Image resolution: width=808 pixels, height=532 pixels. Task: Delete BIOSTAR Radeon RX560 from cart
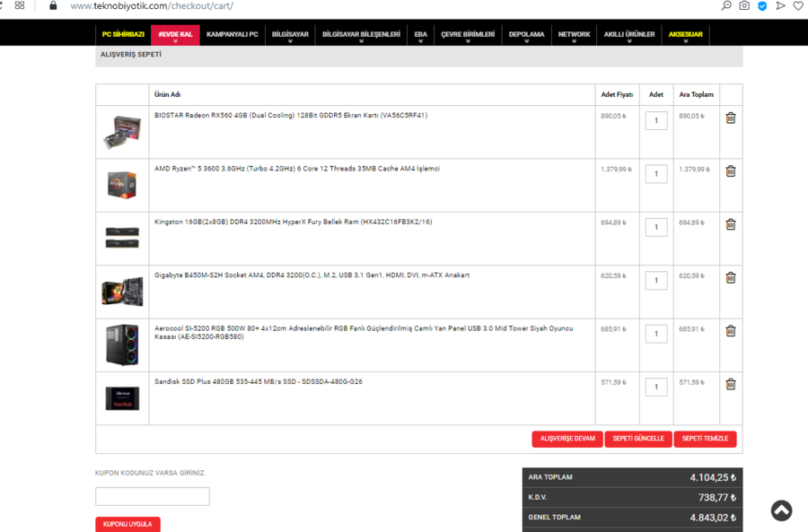pyautogui.click(x=731, y=118)
